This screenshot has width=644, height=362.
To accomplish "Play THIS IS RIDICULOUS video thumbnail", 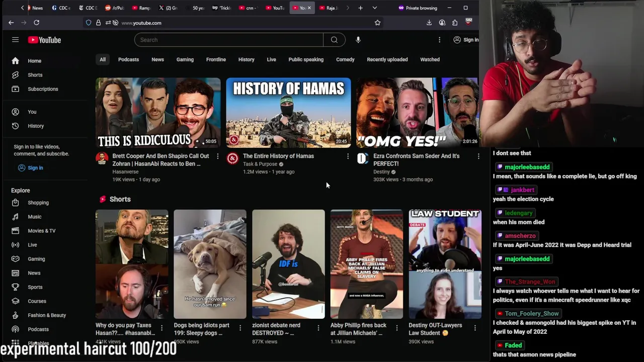I will click(x=158, y=113).
